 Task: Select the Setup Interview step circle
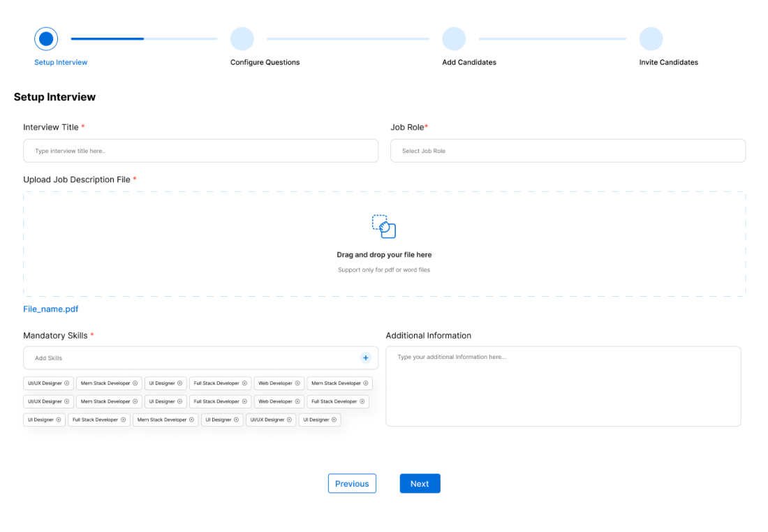46,38
